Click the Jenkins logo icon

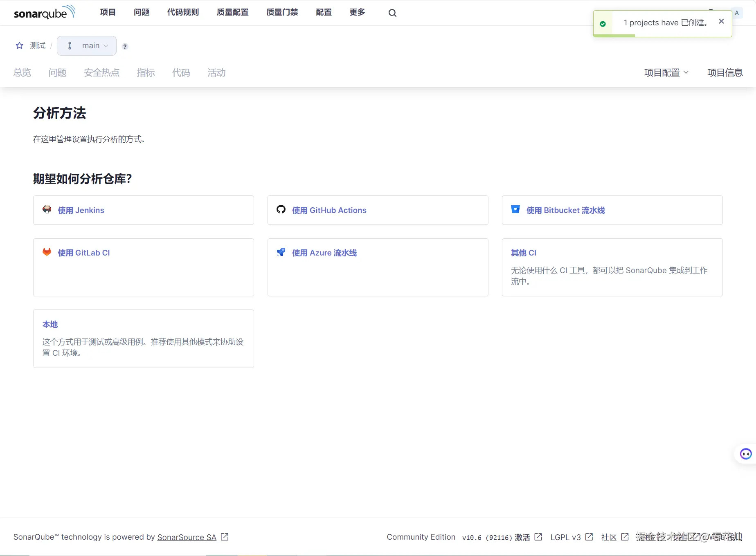(x=47, y=209)
